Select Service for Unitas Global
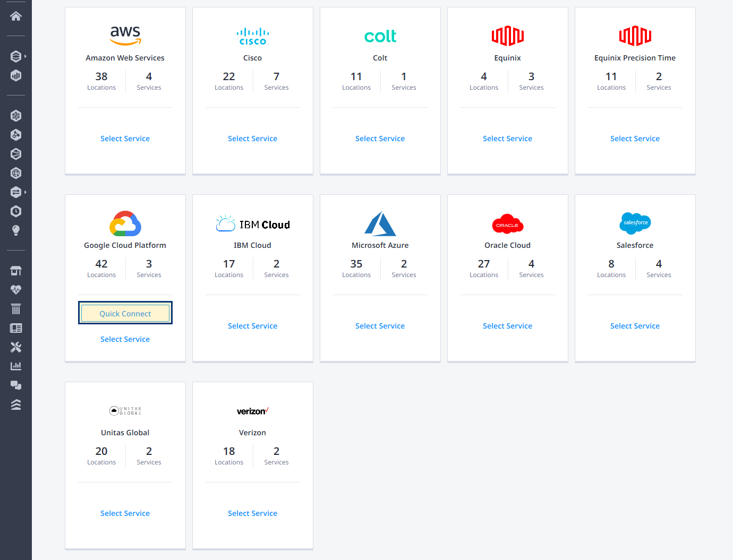Screen dimensions: 733x560 125,513
